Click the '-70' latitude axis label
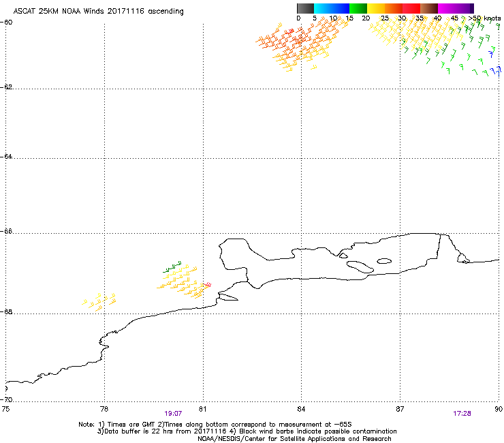This screenshot has height=443, width=504. (6, 399)
